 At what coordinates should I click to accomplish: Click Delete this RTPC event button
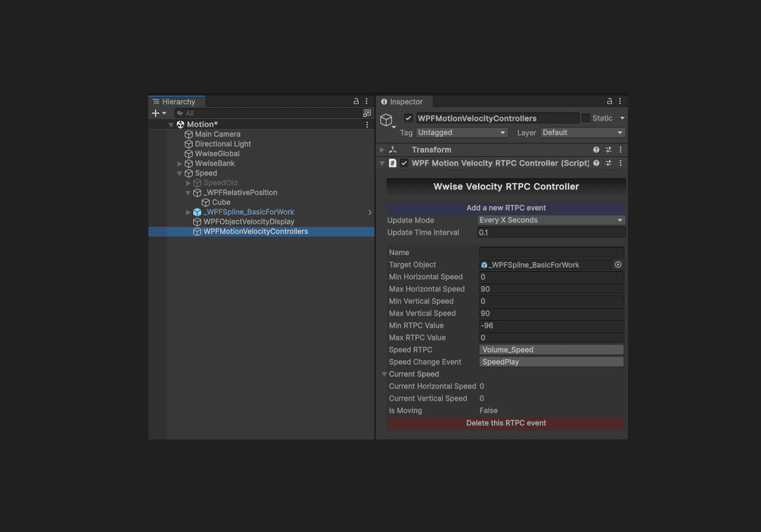click(506, 423)
